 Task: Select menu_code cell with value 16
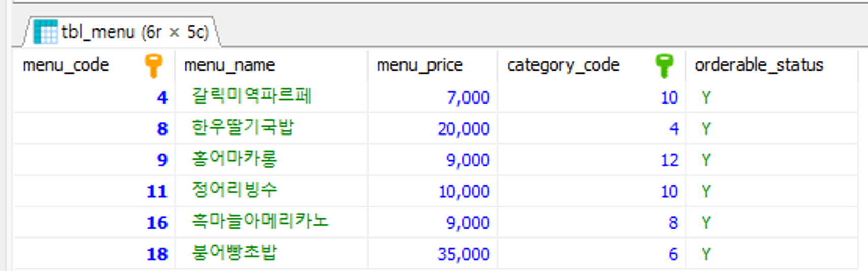[x=94, y=222]
